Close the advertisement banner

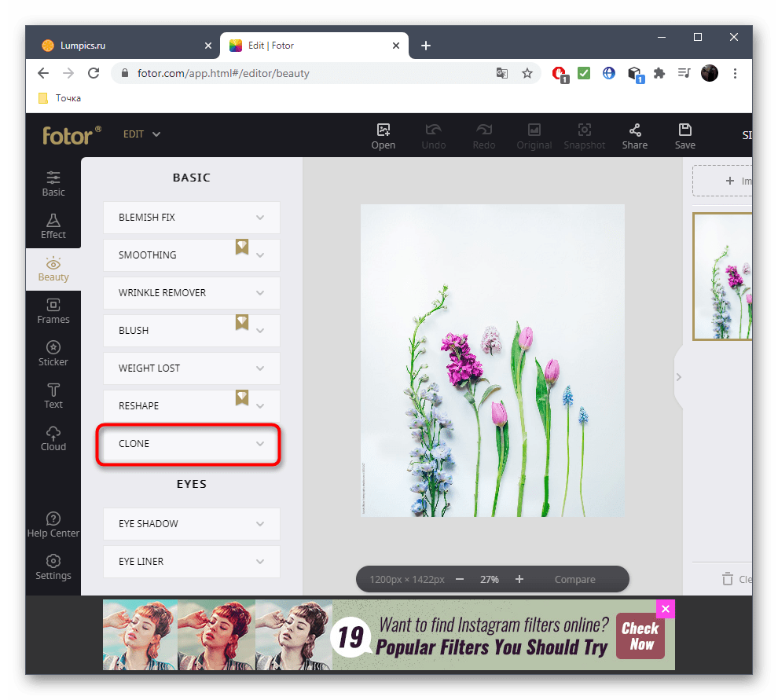665,609
